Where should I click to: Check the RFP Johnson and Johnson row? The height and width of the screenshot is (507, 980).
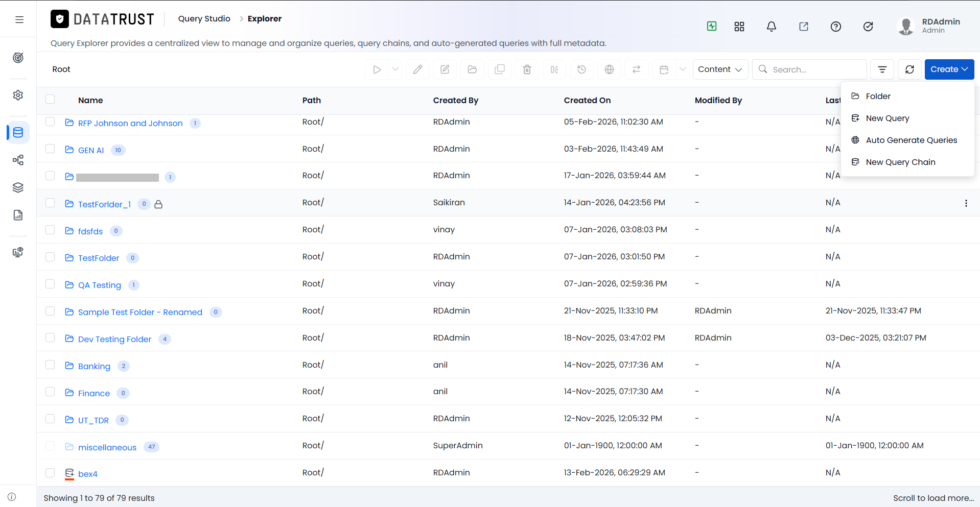50,122
